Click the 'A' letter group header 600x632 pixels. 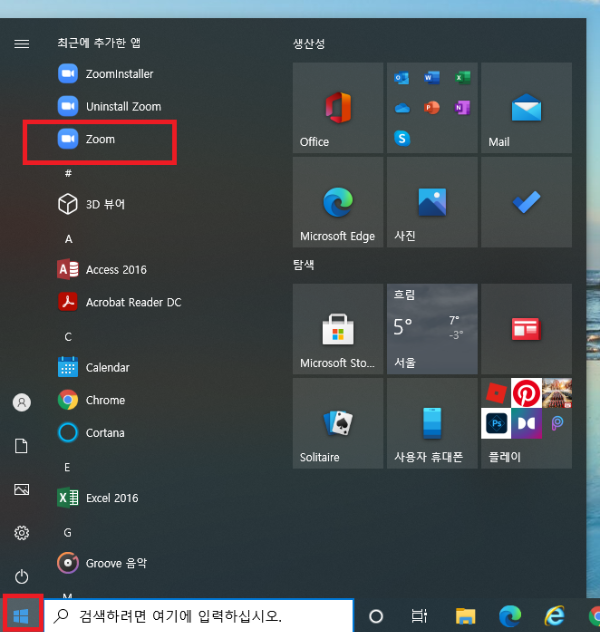point(69,239)
